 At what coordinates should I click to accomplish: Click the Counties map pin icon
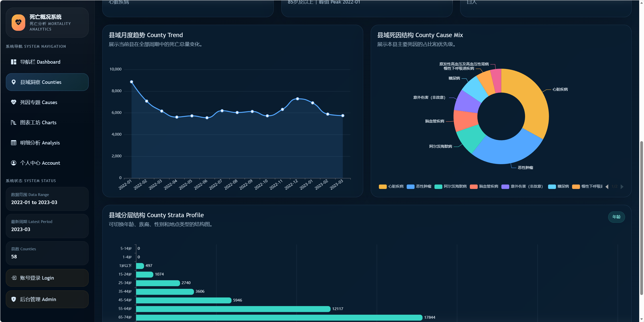click(14, 82)
